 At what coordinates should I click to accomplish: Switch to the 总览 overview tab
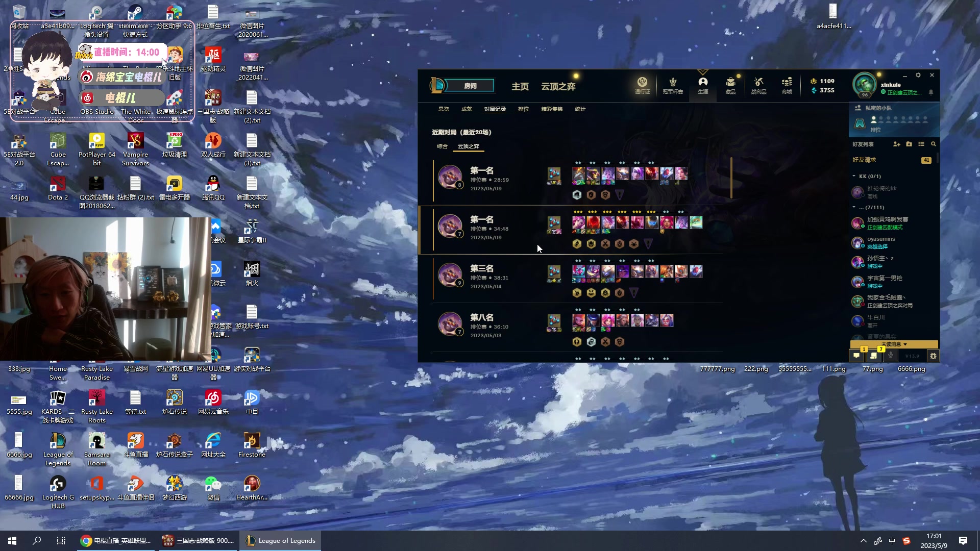444,109
